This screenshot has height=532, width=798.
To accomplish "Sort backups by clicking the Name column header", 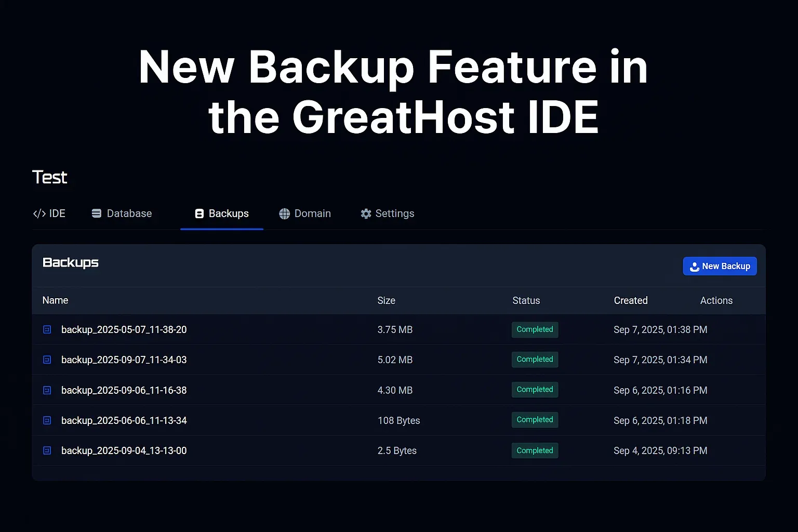I will 55,300.
